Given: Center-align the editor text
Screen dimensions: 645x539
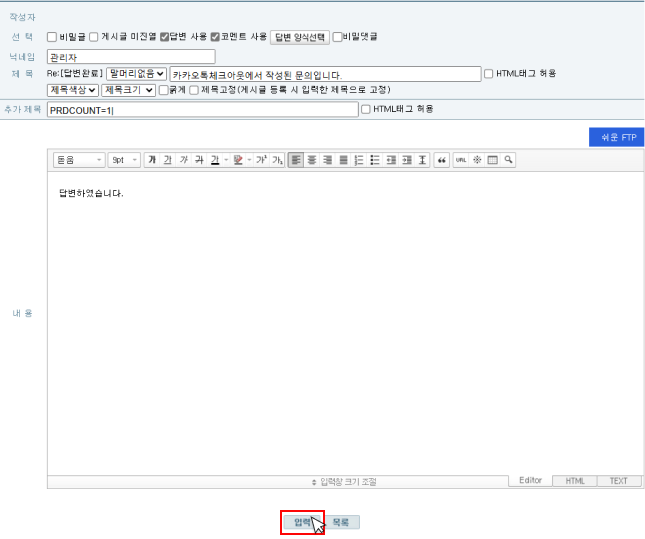Looking at the screenshot, I should 312,160.
